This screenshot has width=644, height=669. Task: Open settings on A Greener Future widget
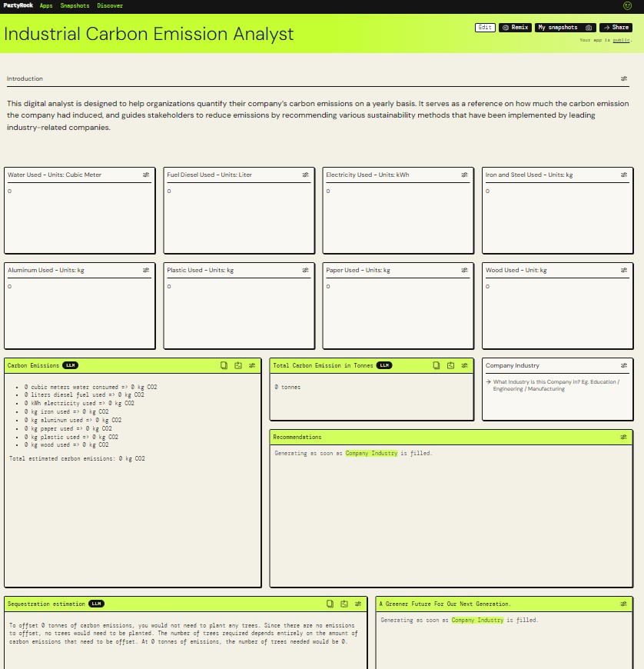pos(623,604)
